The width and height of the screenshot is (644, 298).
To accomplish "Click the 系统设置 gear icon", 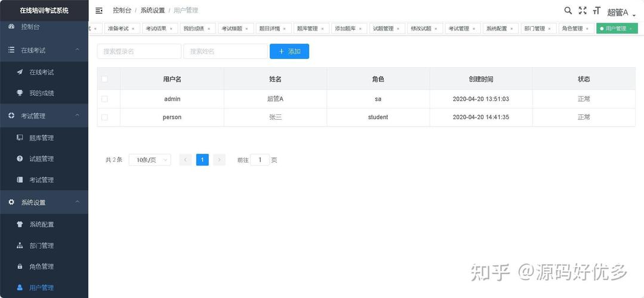I will pos(11,202).
